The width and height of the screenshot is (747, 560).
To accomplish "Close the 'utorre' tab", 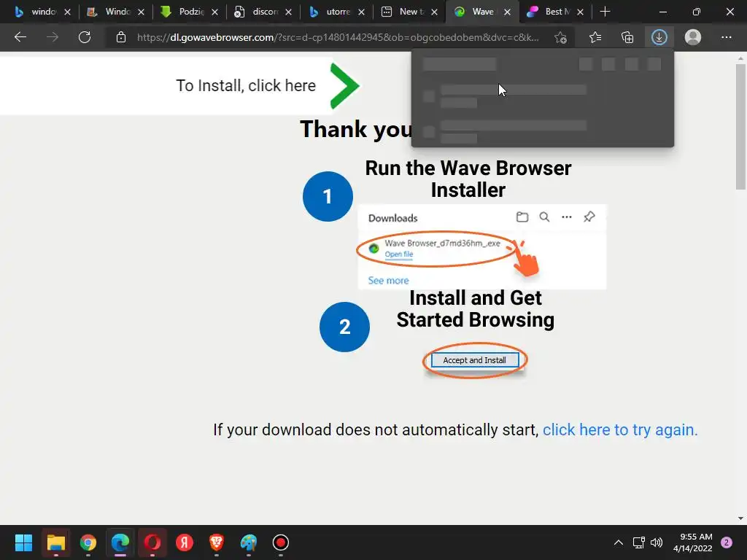I will coord(362,12).
